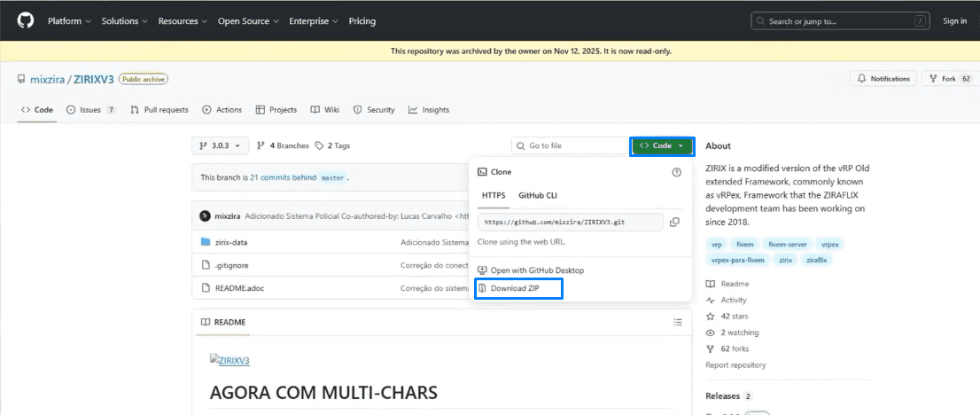
Task: Click the vrpex-para-fivem topic tag
Action: pos(737,259)
